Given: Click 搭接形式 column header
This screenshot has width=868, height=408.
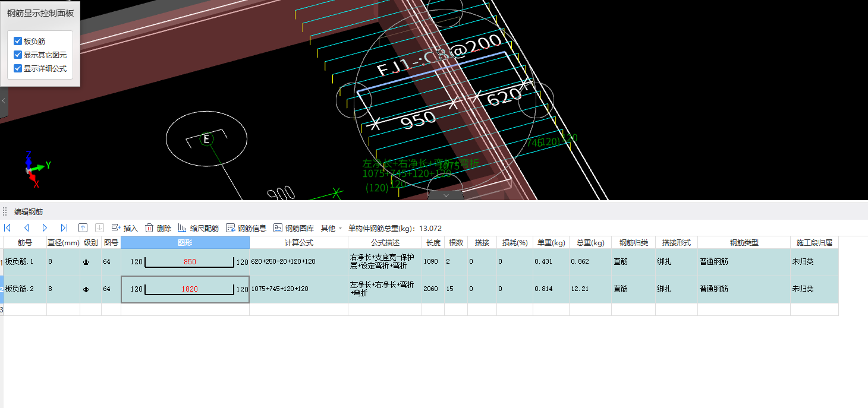Looking at the screenshot, I should tap(677, 242).
